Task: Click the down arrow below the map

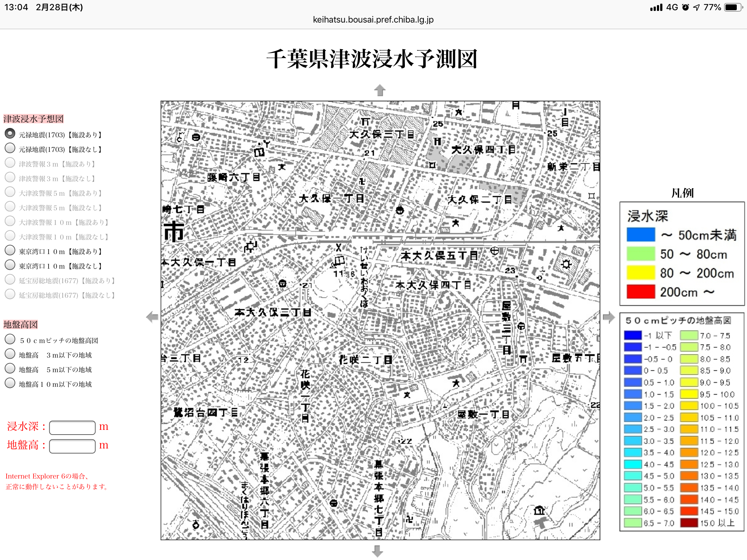Action: click(x=378, y=551)
